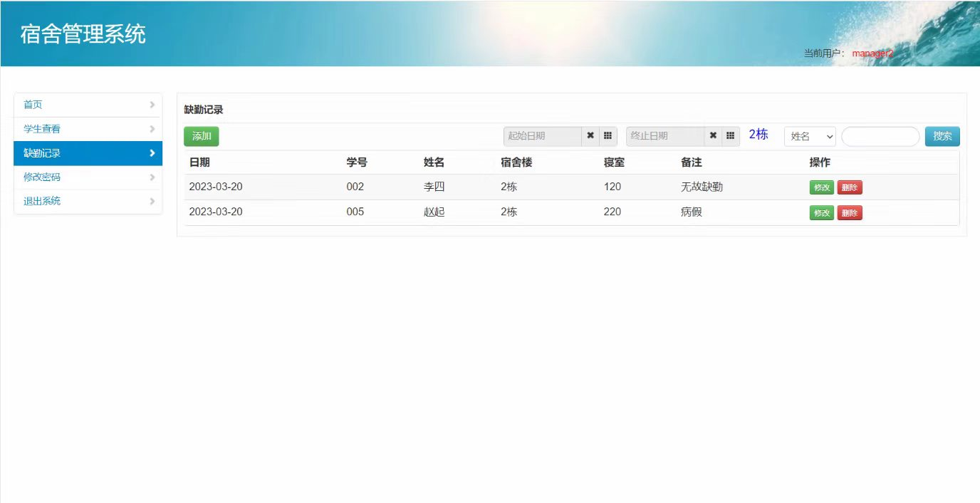Click 2栋 cell in 李四's row
980x503 pixels.
pos(509,187)
